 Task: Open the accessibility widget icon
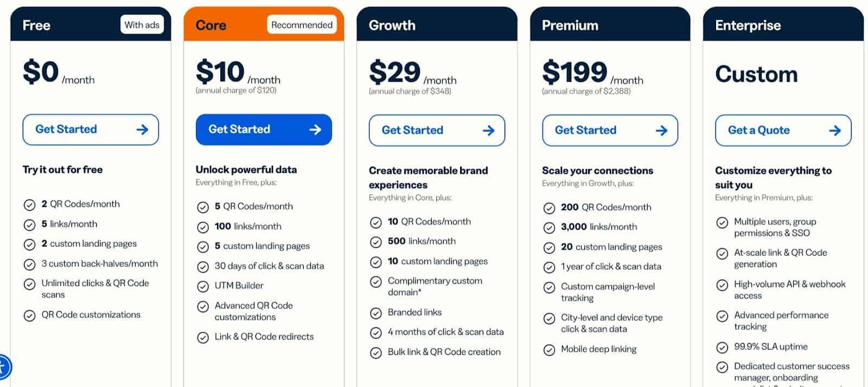click(x=3, y=367)
